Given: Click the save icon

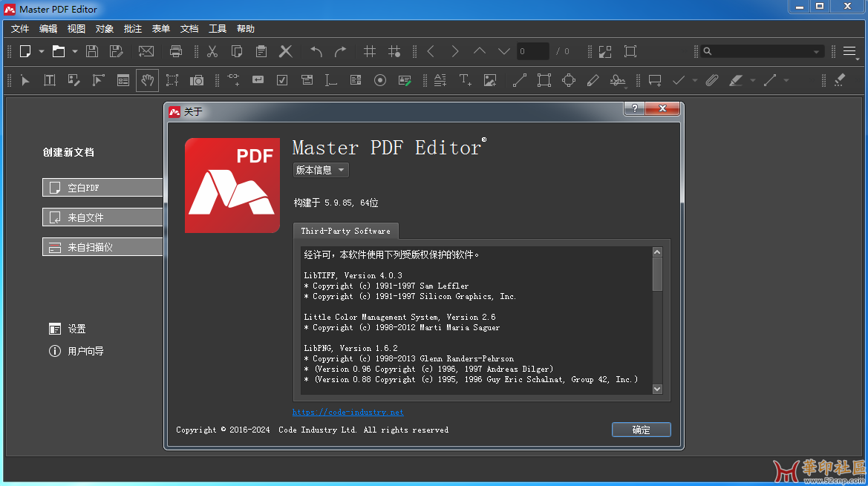Looking at the screenshot, I should click(92, 51).
